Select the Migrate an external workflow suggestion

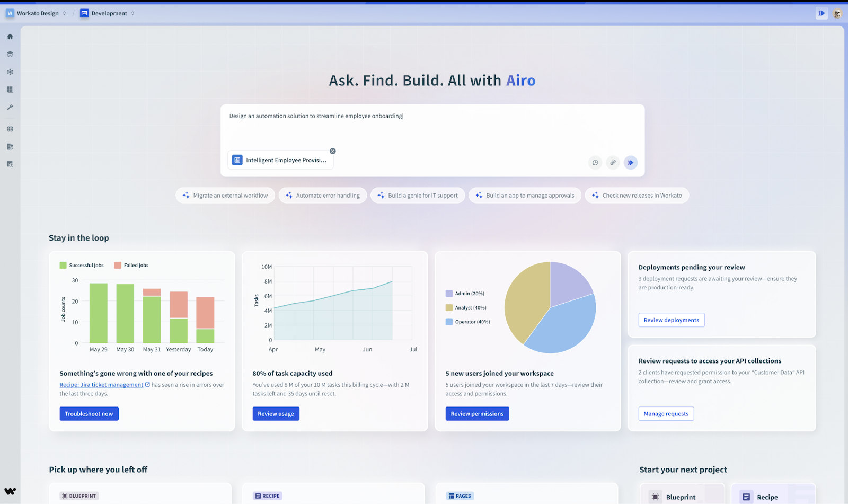tap(225, 196)
